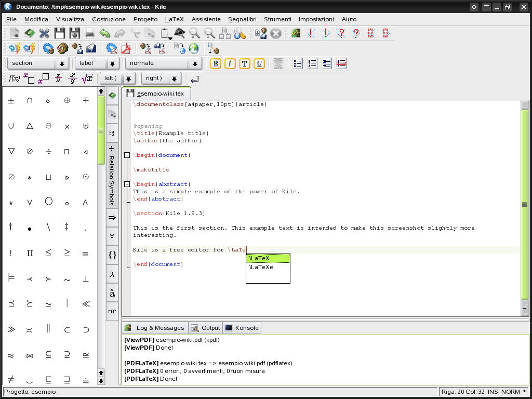Apply bold with the B button
The width and height of the screenshot is (532, 399).
[x=216, y=63]
